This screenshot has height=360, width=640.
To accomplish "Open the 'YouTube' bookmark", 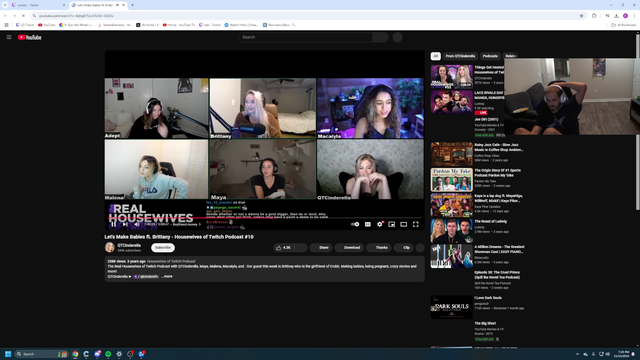I will click(x=47, y=25).
